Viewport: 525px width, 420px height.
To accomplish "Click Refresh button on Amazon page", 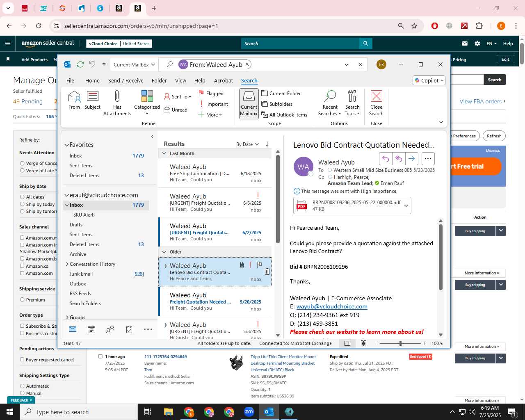I will (x=494, y=136).
